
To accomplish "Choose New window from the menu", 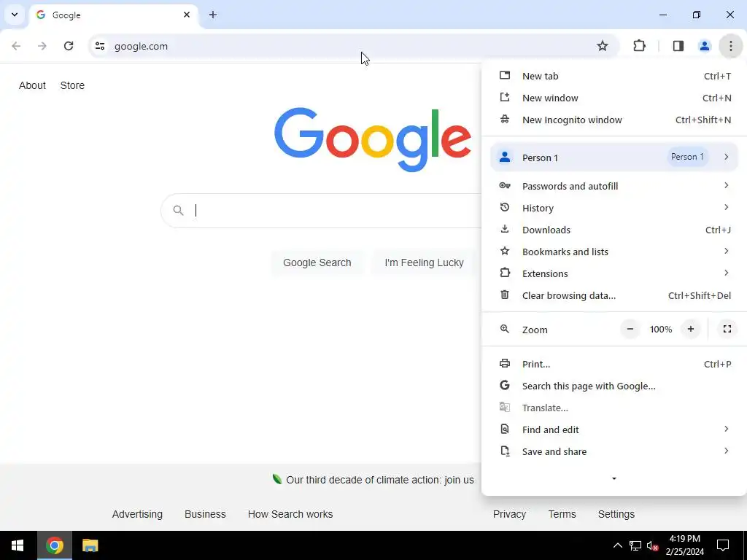I will click(614, 98).
